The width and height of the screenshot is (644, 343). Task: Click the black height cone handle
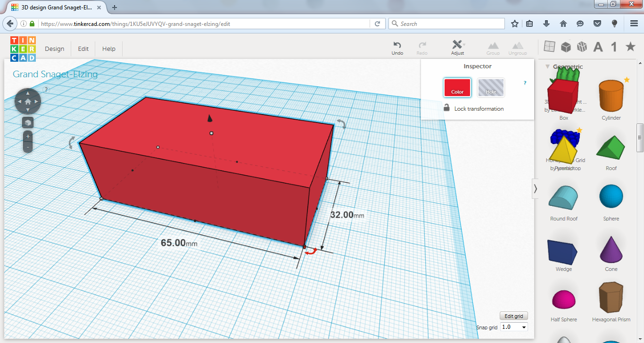tap(210, 118)
